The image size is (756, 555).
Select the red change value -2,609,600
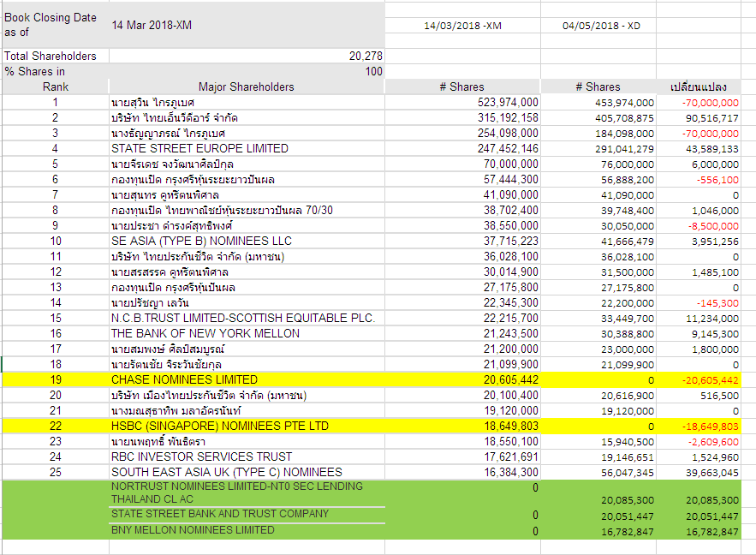pyautogui.click(x=699, y=442)
